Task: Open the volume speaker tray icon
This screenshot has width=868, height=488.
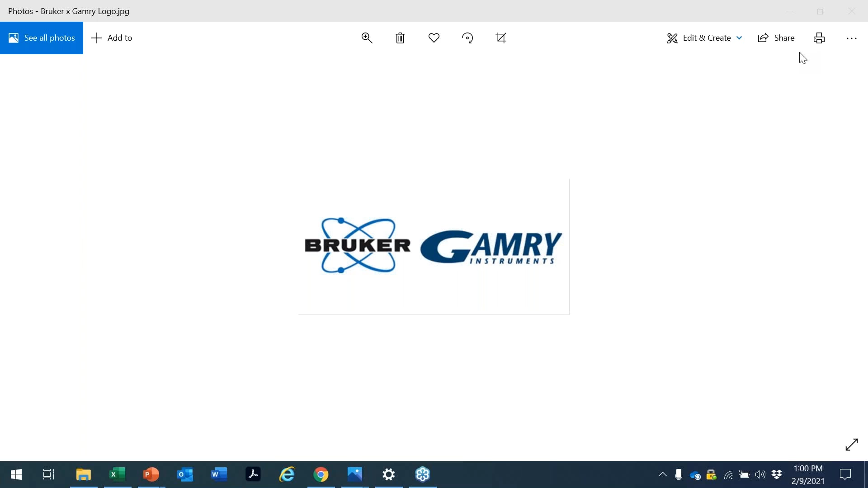Action: pyautogui.click(x=760, y=474)
